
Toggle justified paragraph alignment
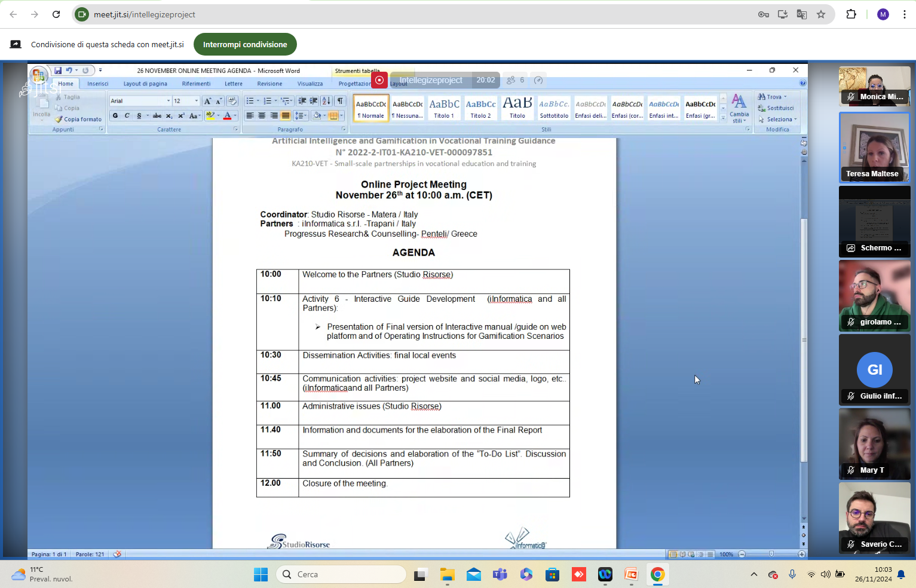click(286, 116)
